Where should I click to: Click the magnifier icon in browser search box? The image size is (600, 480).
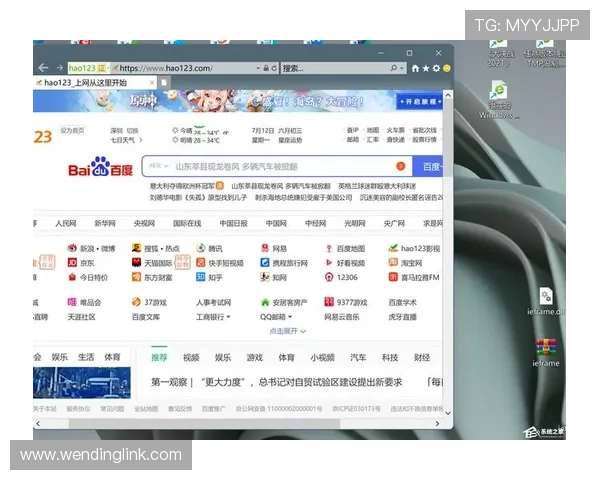point(393,68)
